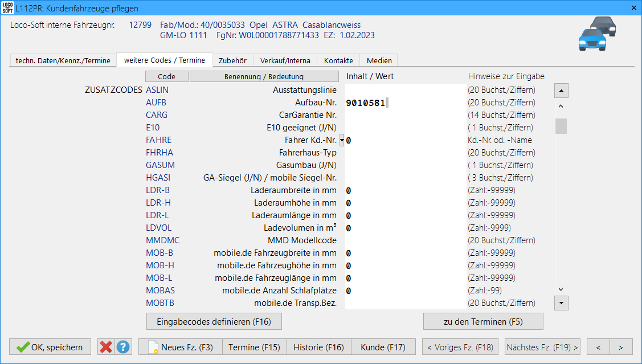Select the techn. Daten/Kennz./Termine tab

(x=63, y=60)
